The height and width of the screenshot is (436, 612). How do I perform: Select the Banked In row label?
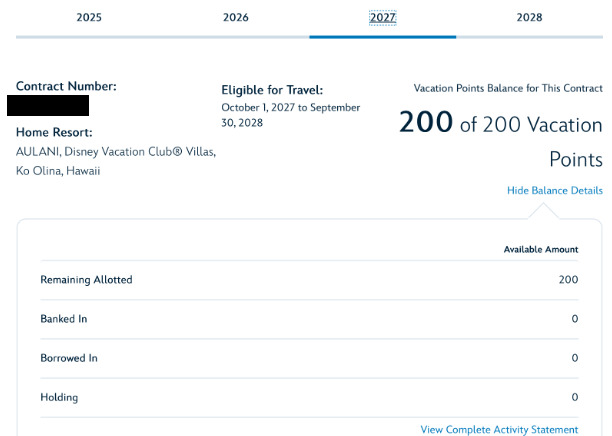tap(64, 319)
